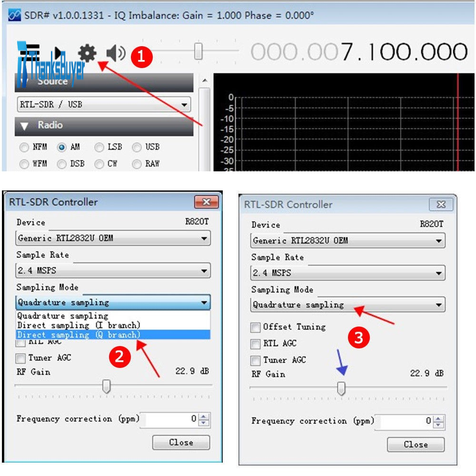Click the frequency correction stepper in left controller
The width and height of the screenshot is (476, 476).
(x=204, y=419)
